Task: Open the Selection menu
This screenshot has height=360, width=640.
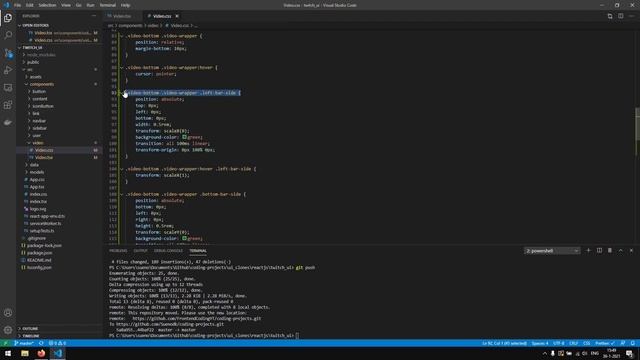Action: pyautogui.click(x=47, y=5)
